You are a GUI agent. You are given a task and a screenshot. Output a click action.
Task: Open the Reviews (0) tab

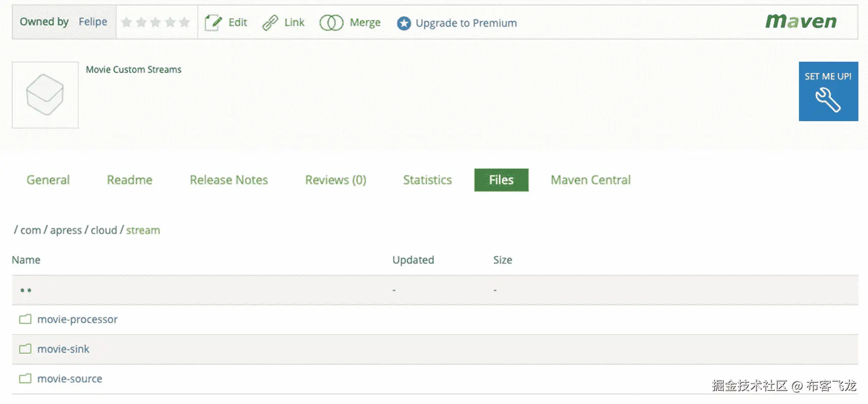[335, 180]
